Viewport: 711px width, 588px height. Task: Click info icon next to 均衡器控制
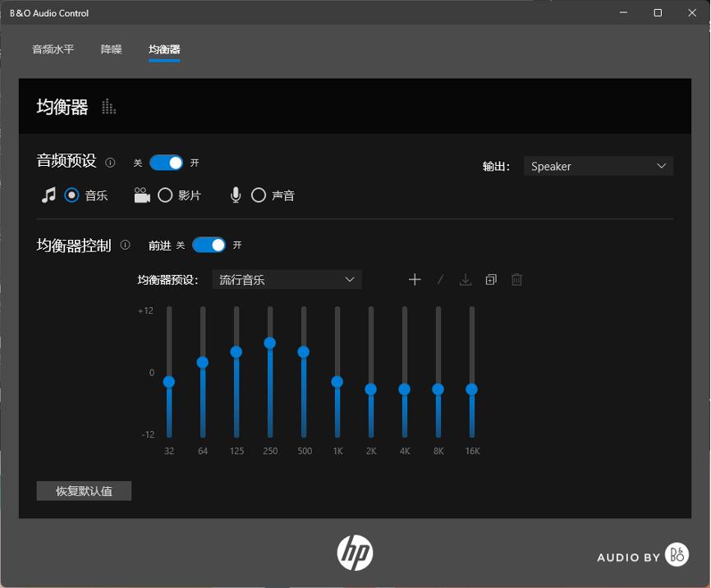pyautogui.click(x=126, y=245)
